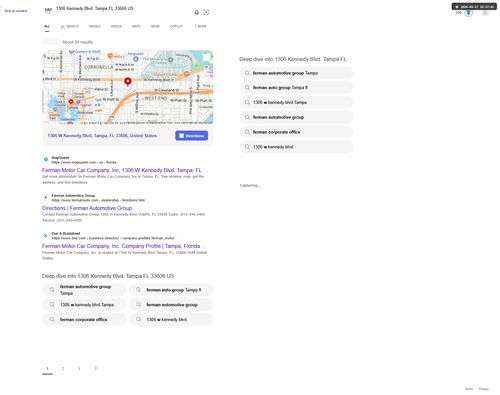Click the Ferman Automotive Group favicon
This screenshot has height=395, width=500.
click(46, 197)
